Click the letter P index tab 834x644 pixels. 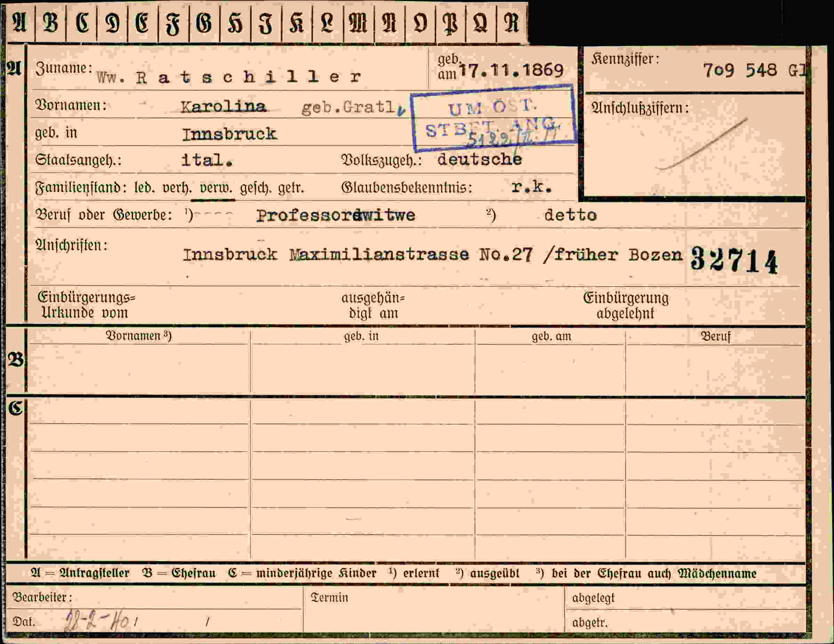coord(451,23)
